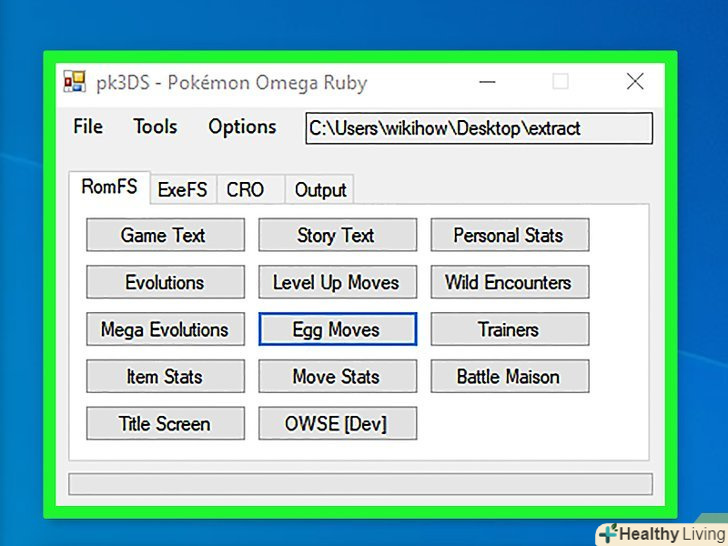Image resolution: width=728 pixels, height=546 pixels.
Task: Open the Evolutions editor
Action: coord(165,282)
